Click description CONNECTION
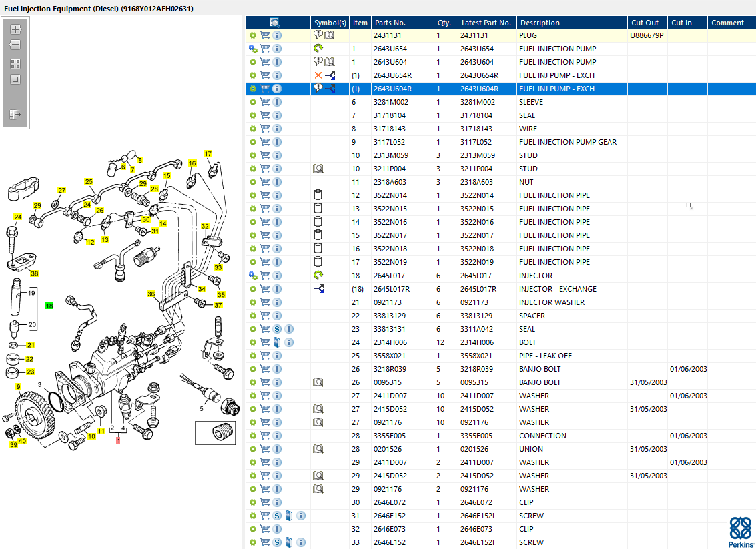The width and height of the screenshot is (756, 549). 542,436
